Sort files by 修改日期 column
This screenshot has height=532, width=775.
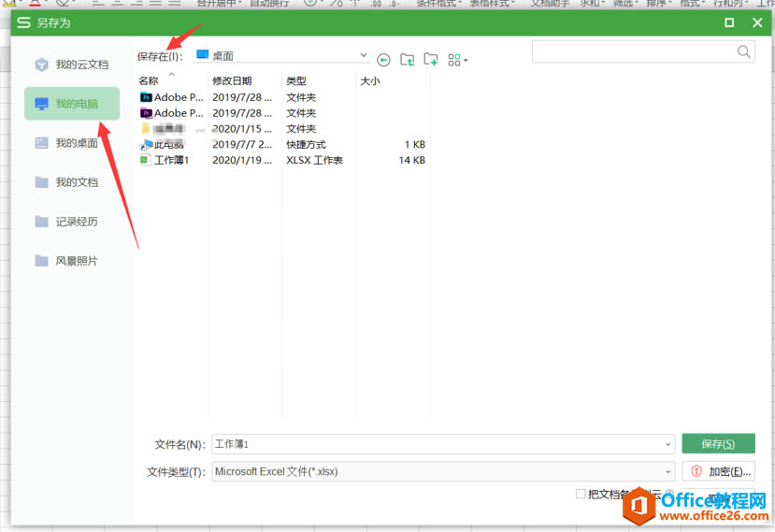coord(232,81)
